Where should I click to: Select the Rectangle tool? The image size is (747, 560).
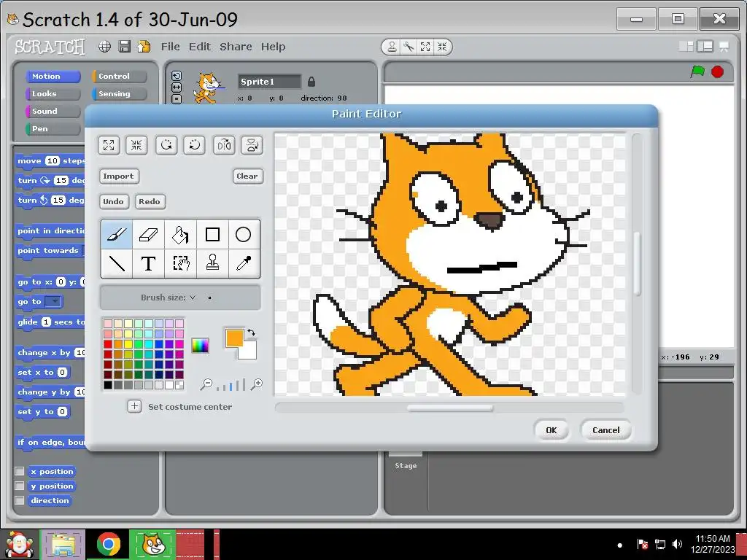212,234
